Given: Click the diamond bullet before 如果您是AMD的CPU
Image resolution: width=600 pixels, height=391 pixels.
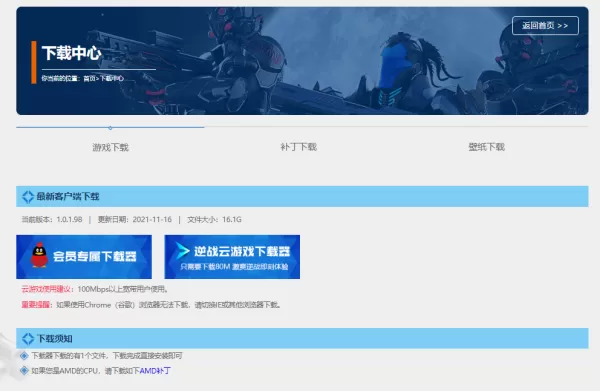Looking at the screenshot, I should (24, 370).
